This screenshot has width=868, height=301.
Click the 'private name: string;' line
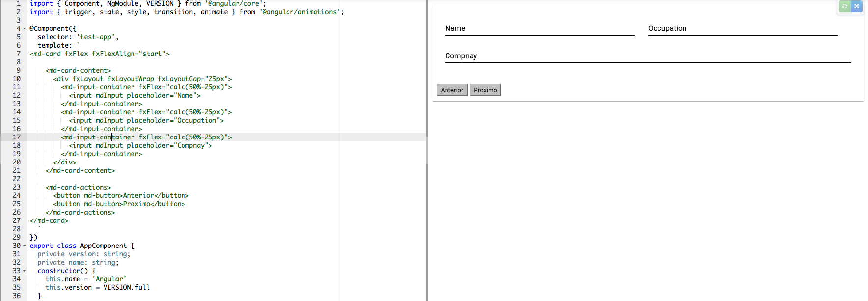78,262
